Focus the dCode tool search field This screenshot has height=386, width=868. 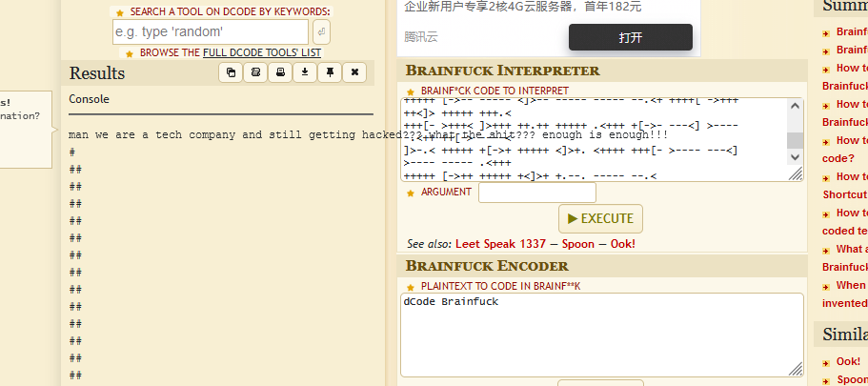pyautogui.click(x=211, y=32)
